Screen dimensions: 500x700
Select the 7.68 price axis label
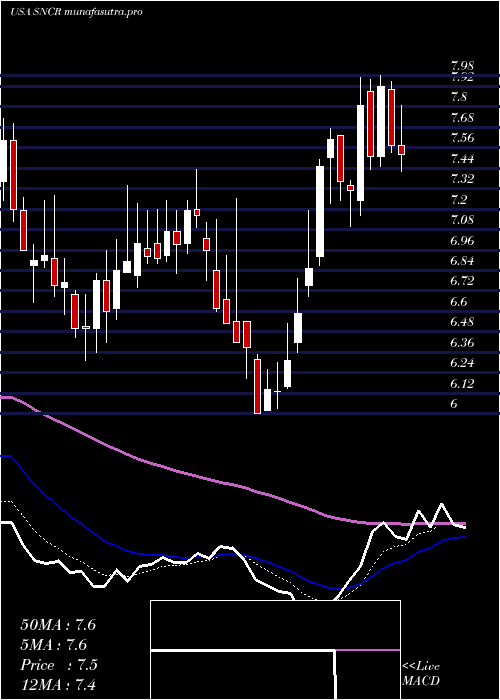pyautogui.click(x=462, y=118)
